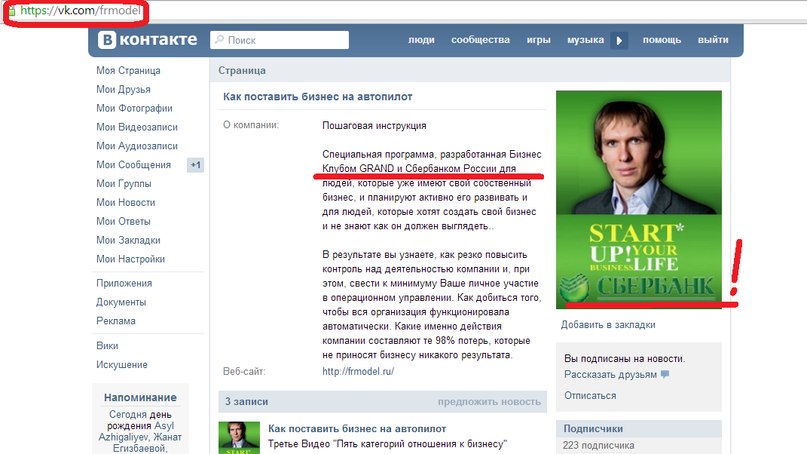Click Рассказать друзьям

pos(610,375)
